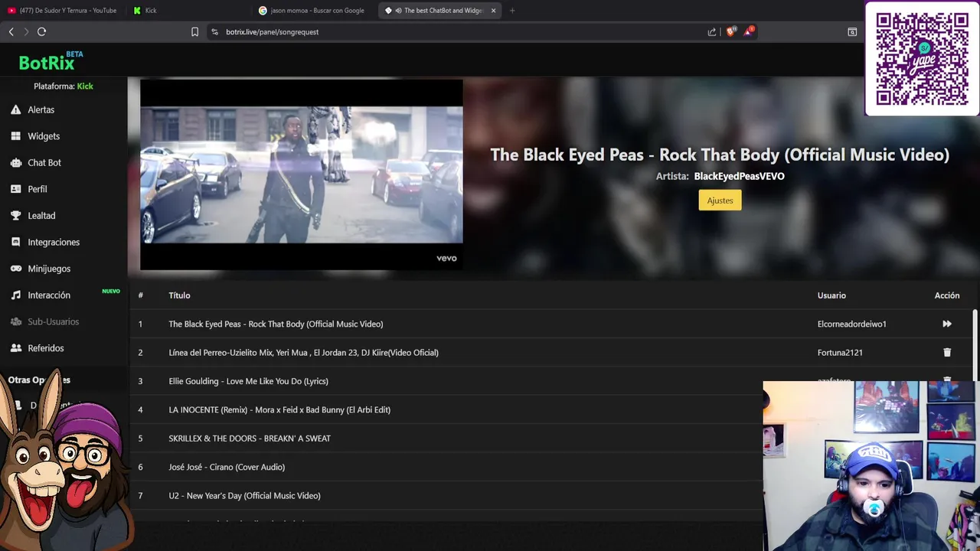980x551 pixels.
Task: Open the Sub-Usuarios menu item
Action: [x=54, y=321]
